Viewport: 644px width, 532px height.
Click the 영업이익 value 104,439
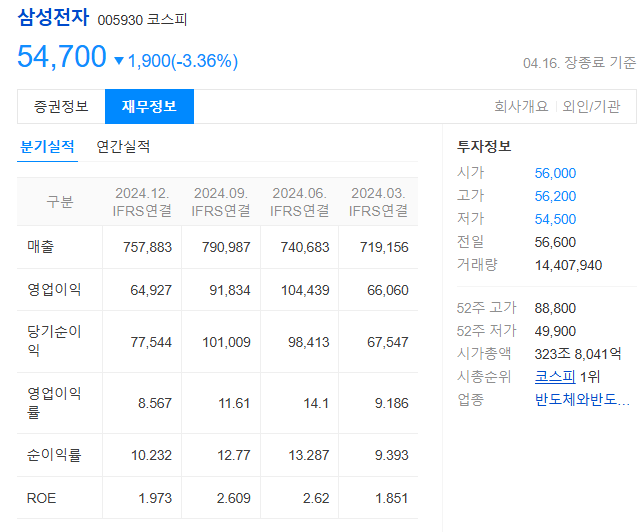click(x=305, y=290)
